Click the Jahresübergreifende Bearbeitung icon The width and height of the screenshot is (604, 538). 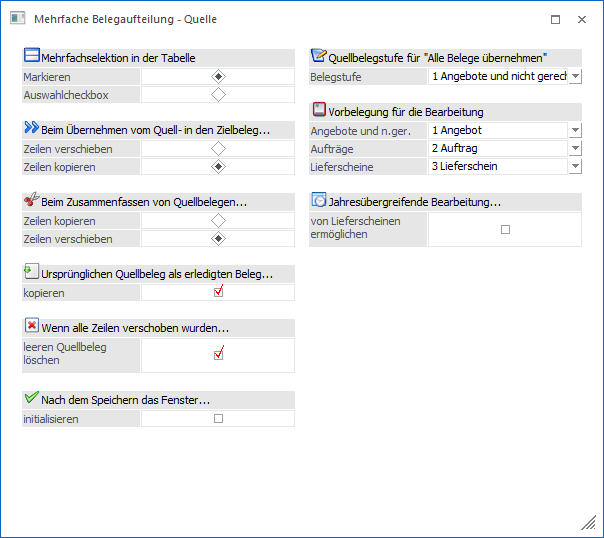(319, 201)
